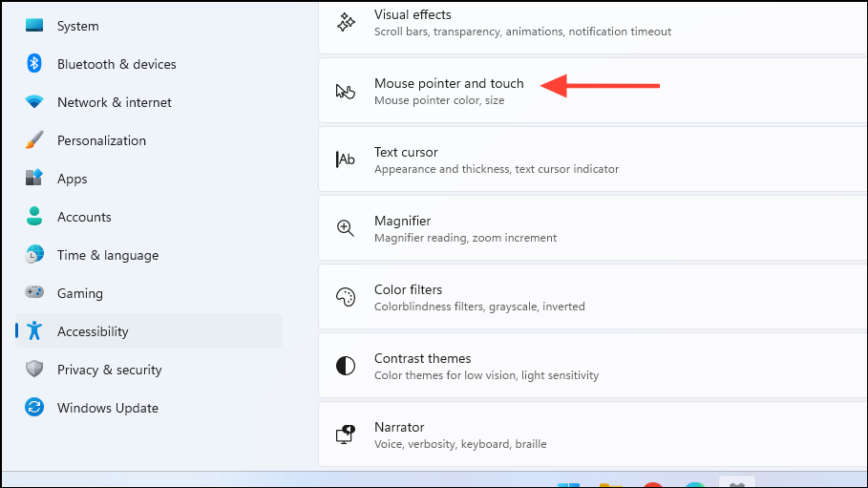The image size is (868, 488).
Task: Click the Bluetooth icon in sidebar
Action: (x=34, y=64)
